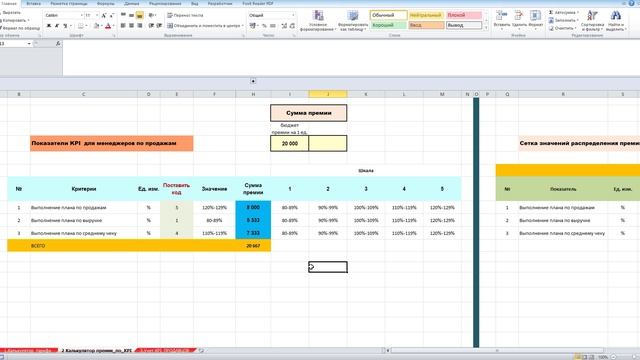The image size is (640, 360).
Task: Increase decimal places
Action: pos(284,26)
